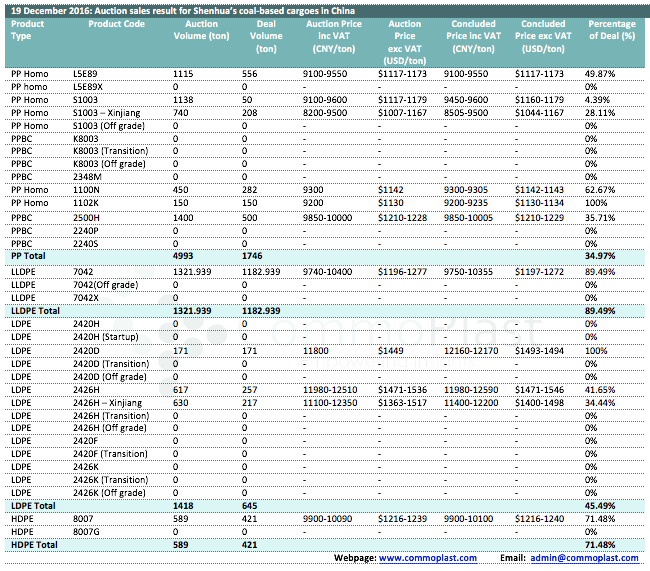
Task: Click the admin@commoplast.com email link
Action: tap(584, 558)
